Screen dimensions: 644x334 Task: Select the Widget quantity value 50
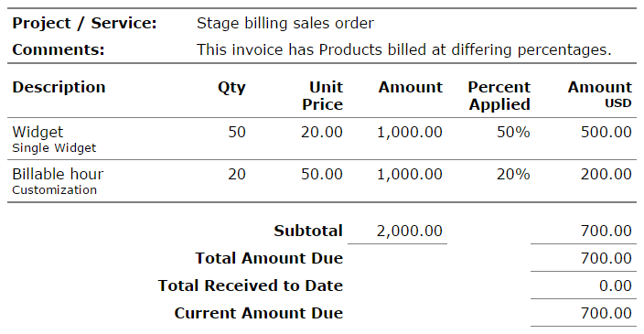[237, 132]
